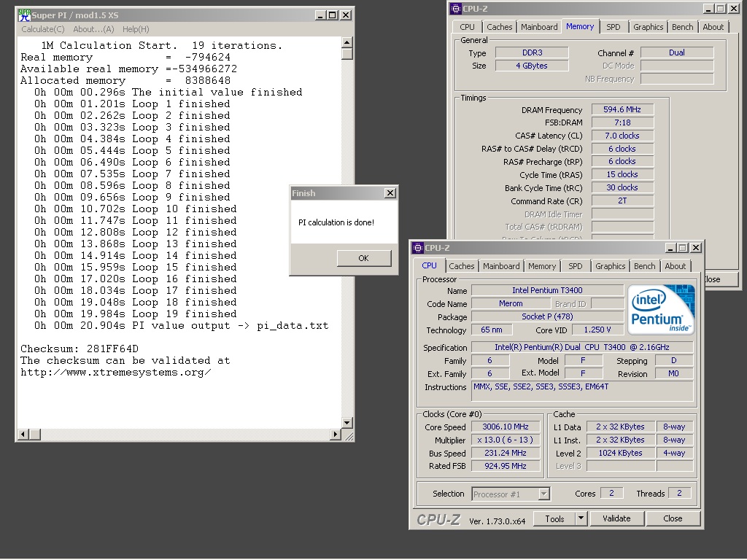
Task: Click the Core VID value 1.250 V
Action: [x=597, y=330]
